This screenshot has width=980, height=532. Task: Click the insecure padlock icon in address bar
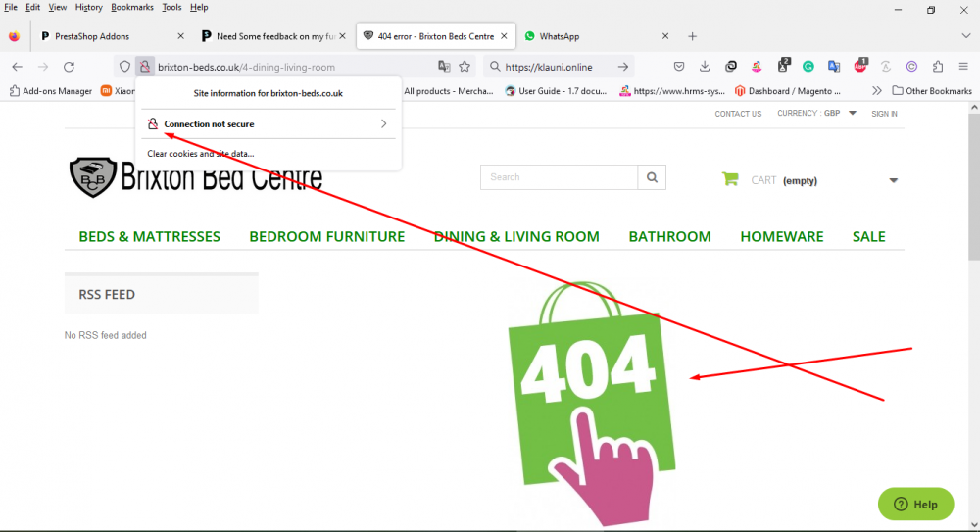tap(144, 67)
